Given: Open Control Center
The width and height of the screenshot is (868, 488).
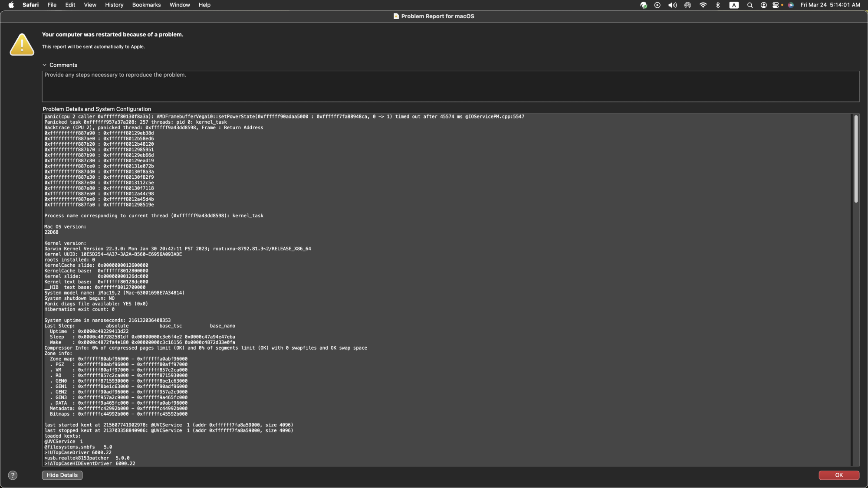Looking at the screenshot, I should (776, 5).
